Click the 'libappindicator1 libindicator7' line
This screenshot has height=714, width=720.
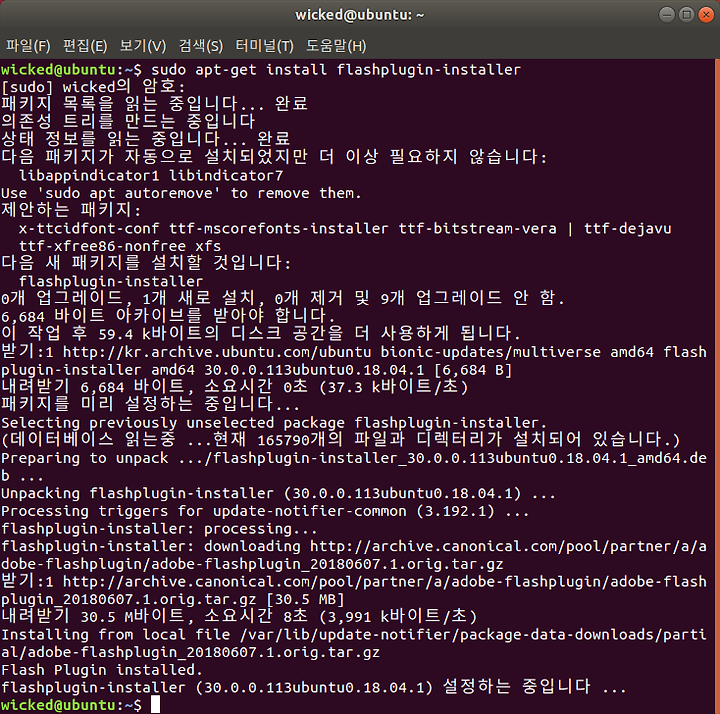point(151,175)
